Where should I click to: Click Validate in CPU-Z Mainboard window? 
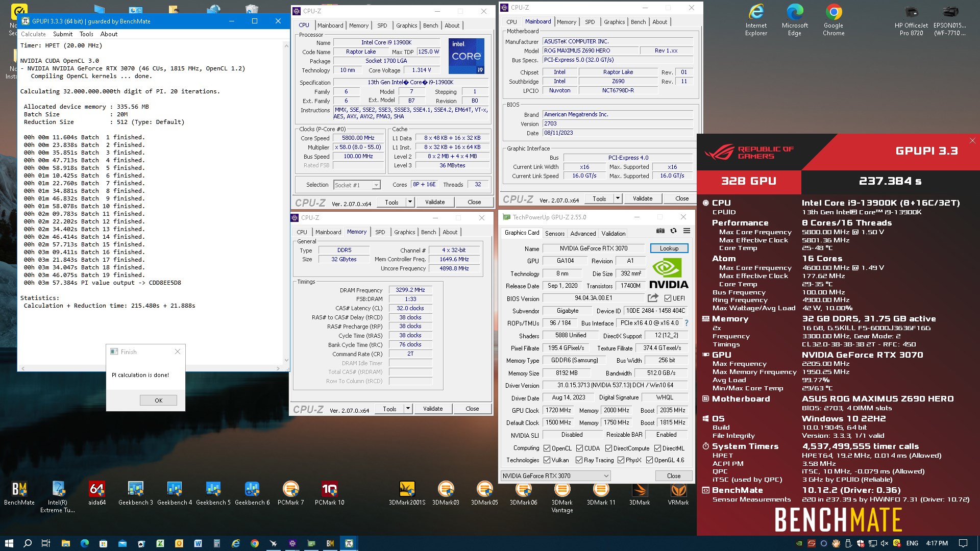[643, 198]
